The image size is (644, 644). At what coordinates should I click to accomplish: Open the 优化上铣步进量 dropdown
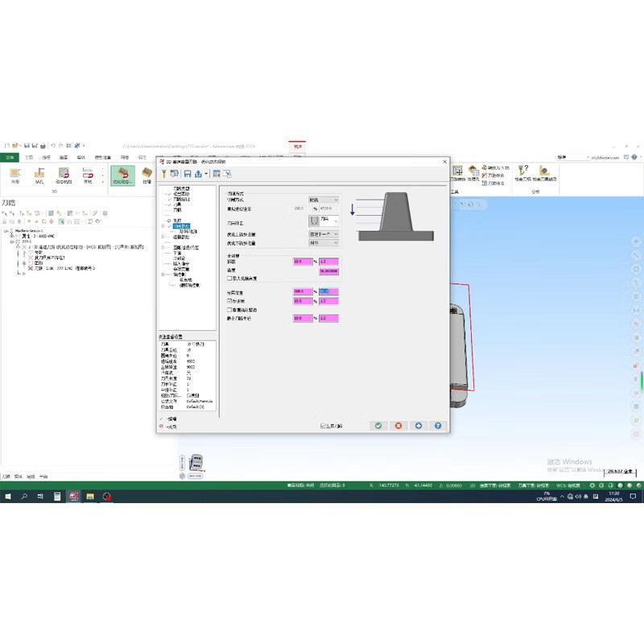pyautogui.click(x=324, y=233)
